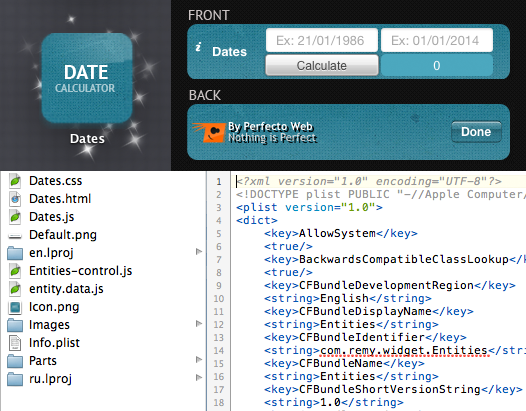Click the CFBundleIdentifier key text

point(362,338)
